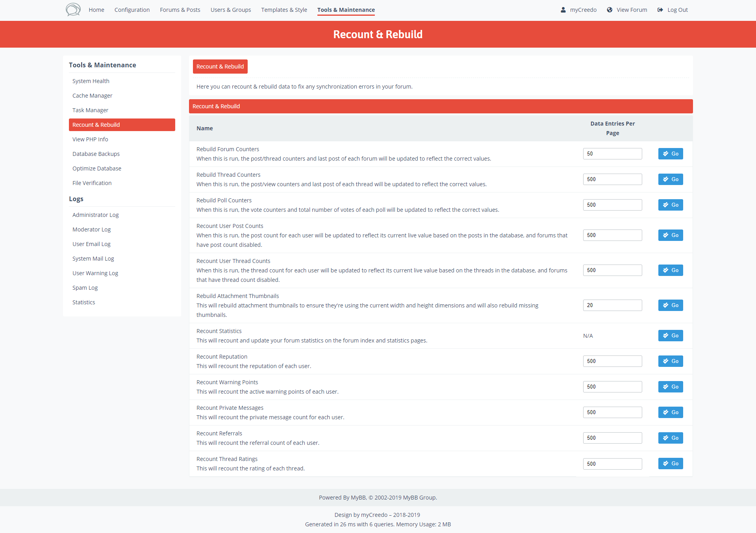Screen dimensions: 756x533
Task: Start Recount Private Messages with Go
Action: pos(670,412)
